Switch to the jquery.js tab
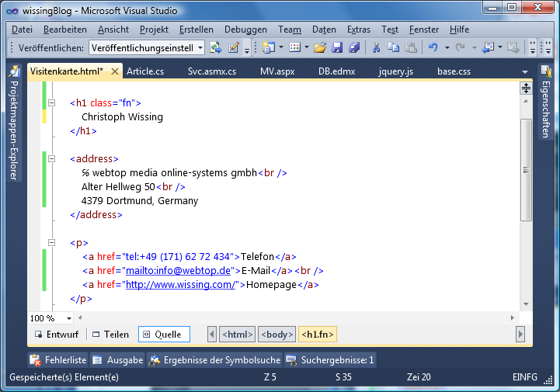Viewport: 560px width, 392px height. [395, 71]
